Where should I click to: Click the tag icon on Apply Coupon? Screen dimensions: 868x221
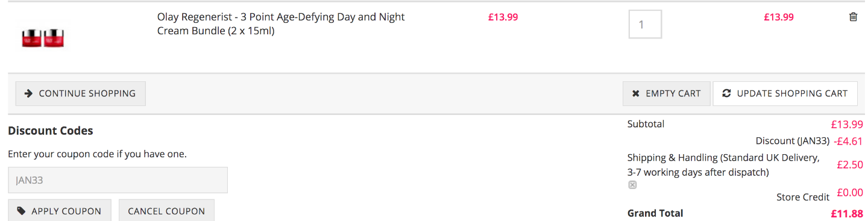point(21,211)
